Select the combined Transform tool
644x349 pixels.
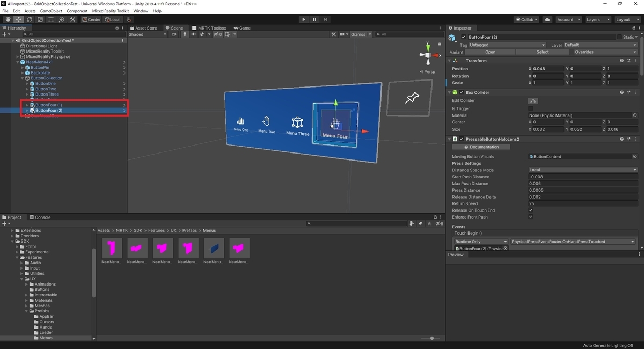click(x=61, y=20)
